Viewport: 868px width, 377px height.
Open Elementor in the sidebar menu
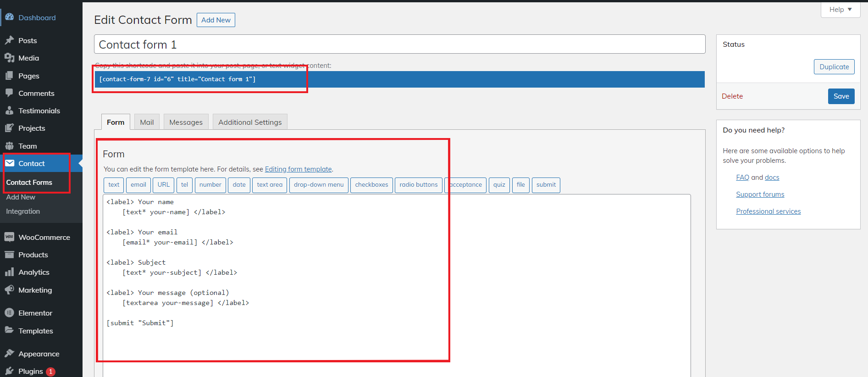(35, 313)
